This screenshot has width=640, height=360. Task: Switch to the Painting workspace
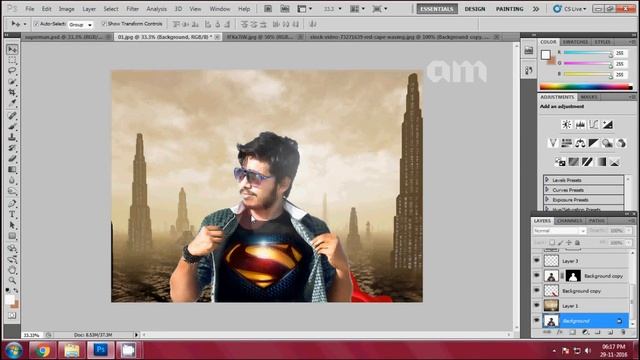509,9
